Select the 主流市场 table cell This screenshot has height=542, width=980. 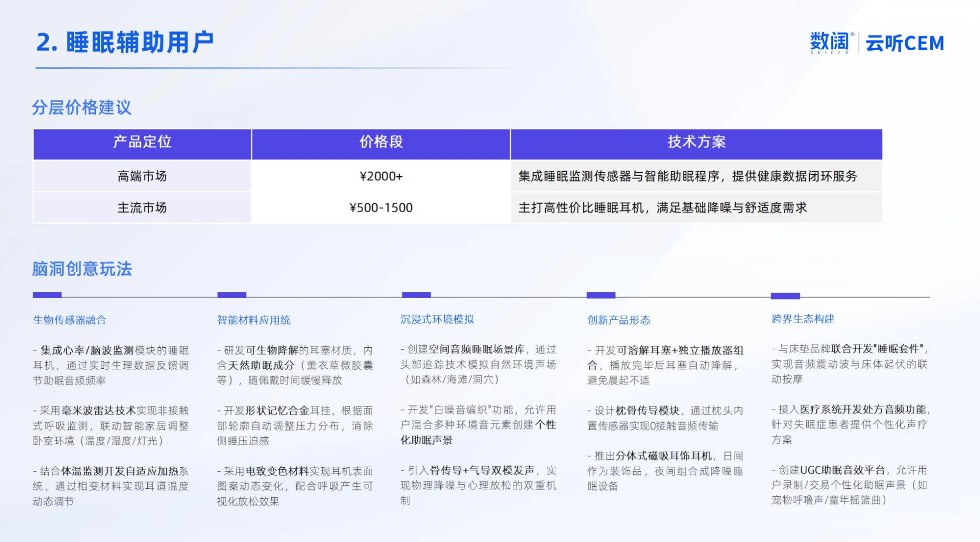pos(142,207)
